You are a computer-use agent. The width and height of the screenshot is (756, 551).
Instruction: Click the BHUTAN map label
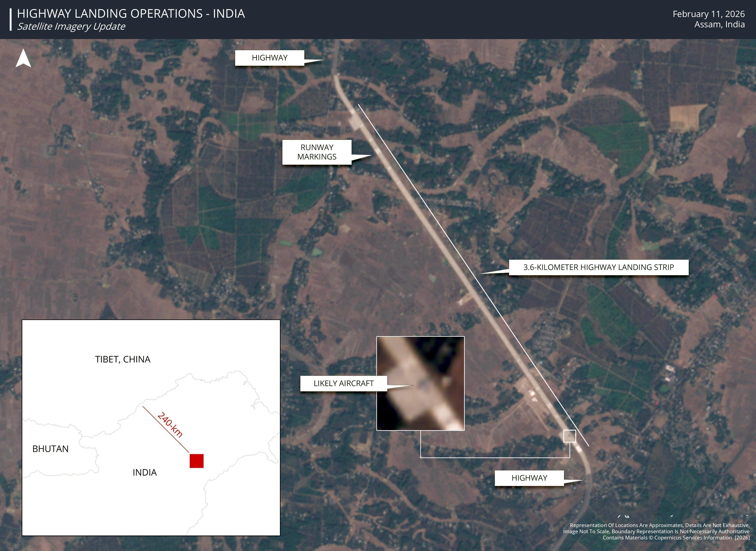[x=50, y=449]
